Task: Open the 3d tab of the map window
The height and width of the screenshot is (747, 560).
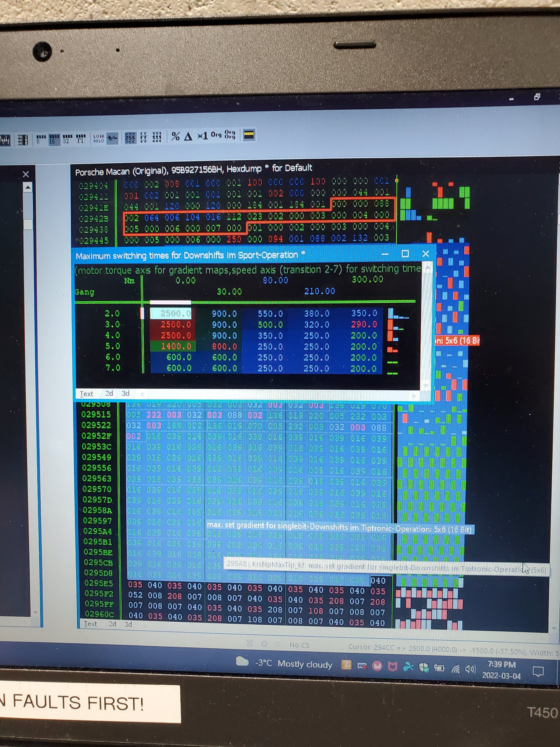Action: tap(126, 393)
